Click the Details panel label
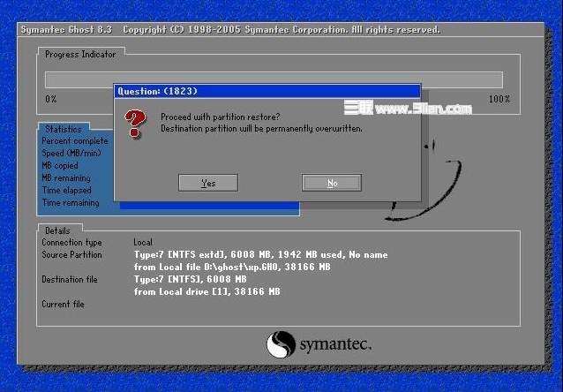563x392 pixels. pos(57,230)
